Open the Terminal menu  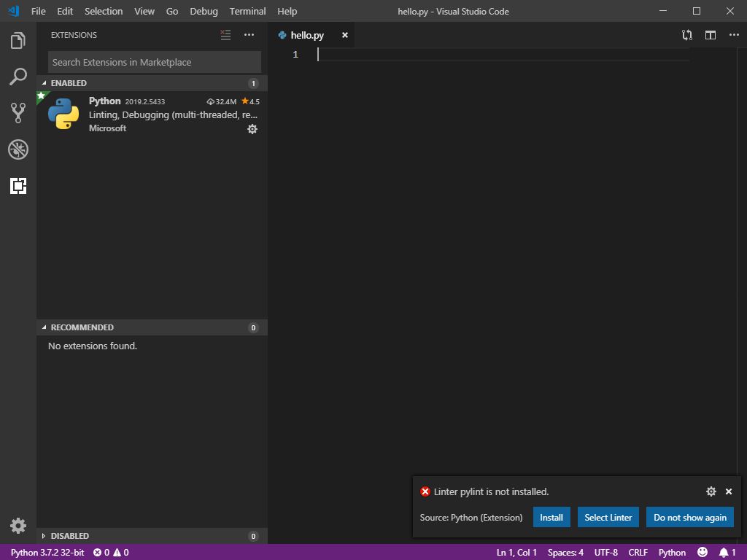(x=247, y=11)
